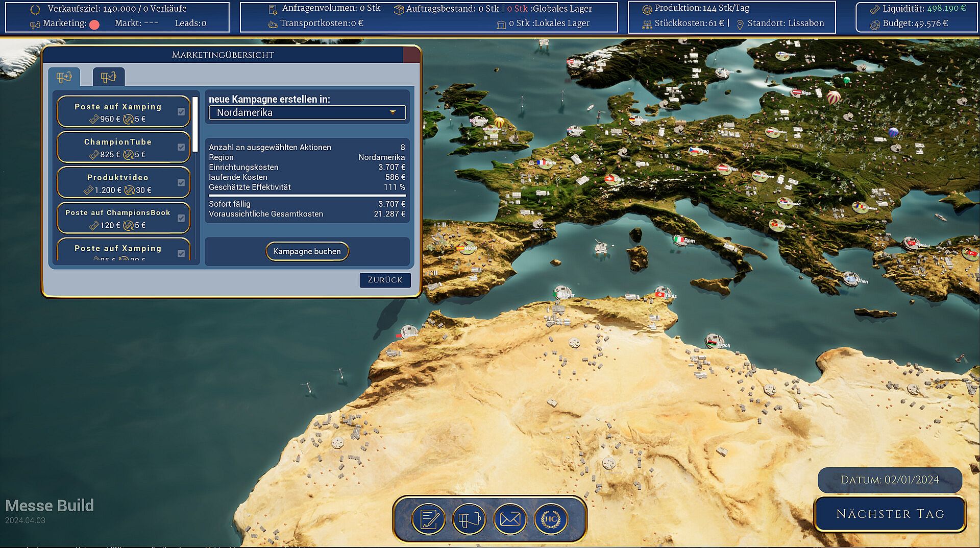Viewport: 980px width, 548px height.
Task: Click the red marketing status indicator
Action: [x=94, y=24]
